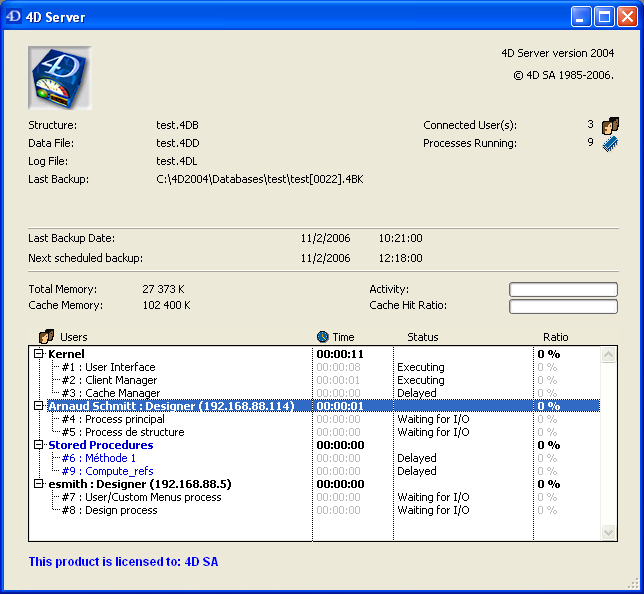Viewport: 644px width, 594px height.
Task: Click the Time column clock icon
Action: [323, 337]
